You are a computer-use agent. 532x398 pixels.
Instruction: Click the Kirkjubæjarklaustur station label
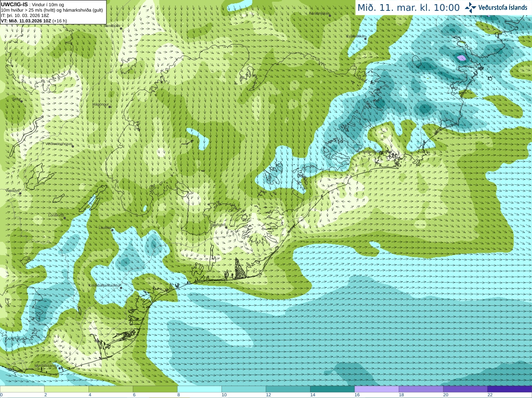[x=104, y=286]
